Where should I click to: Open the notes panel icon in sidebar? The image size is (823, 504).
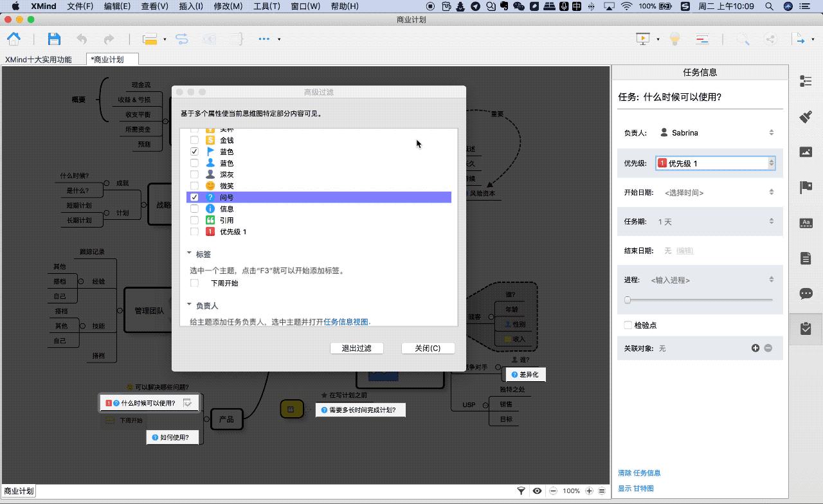(x=805, y=258)
